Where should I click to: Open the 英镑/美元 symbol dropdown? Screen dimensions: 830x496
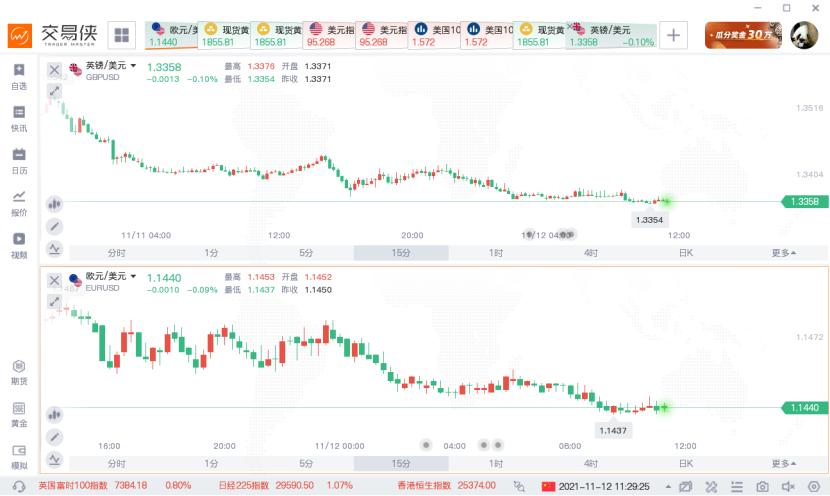point(133,66)
